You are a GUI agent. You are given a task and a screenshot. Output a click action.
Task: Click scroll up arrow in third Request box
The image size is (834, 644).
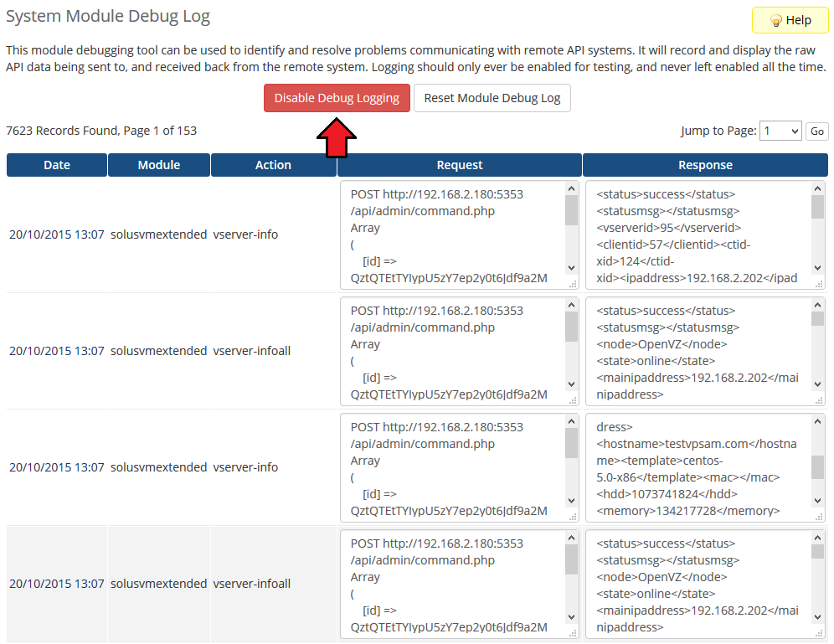[571, 421]
